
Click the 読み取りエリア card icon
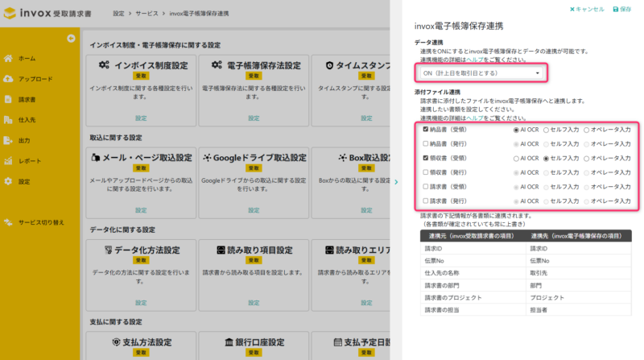[x=329, y=250]
